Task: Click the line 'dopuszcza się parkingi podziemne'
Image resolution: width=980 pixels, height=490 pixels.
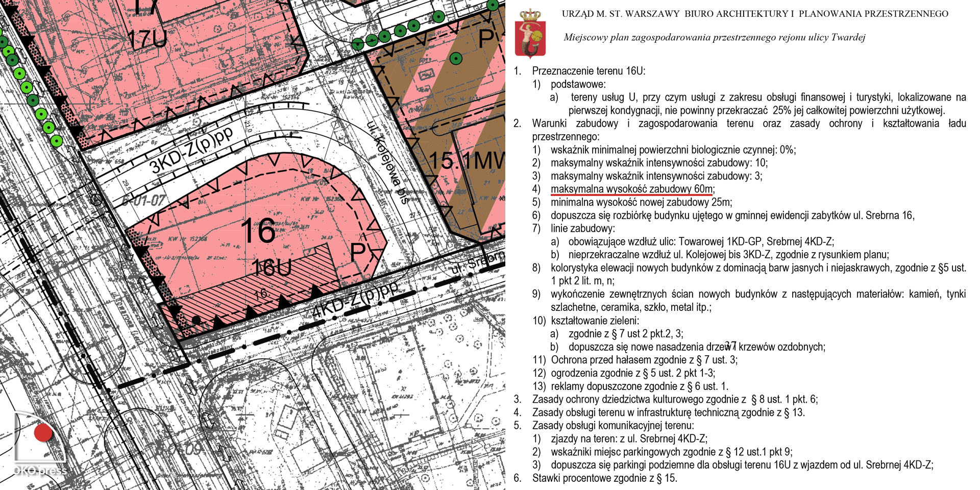Action: pos(742,465)
